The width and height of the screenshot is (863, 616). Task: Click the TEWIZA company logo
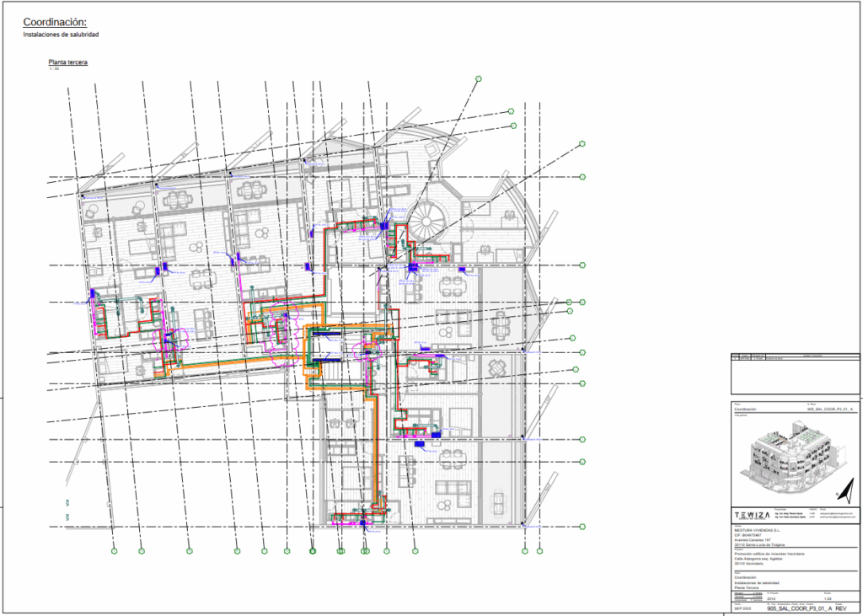752,514
